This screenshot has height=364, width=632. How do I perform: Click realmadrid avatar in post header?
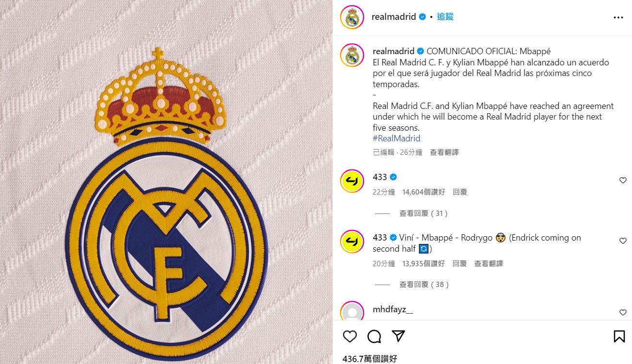point(352,17)
